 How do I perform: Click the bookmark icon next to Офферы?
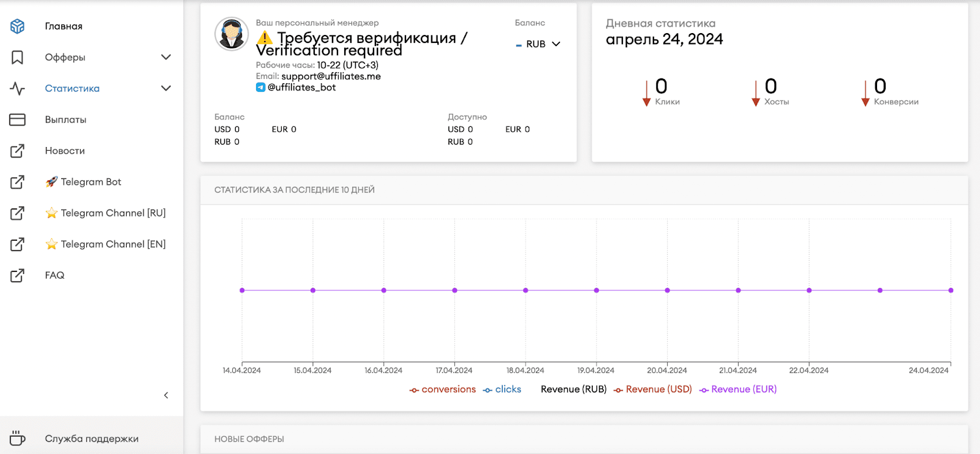coord(17,57)
